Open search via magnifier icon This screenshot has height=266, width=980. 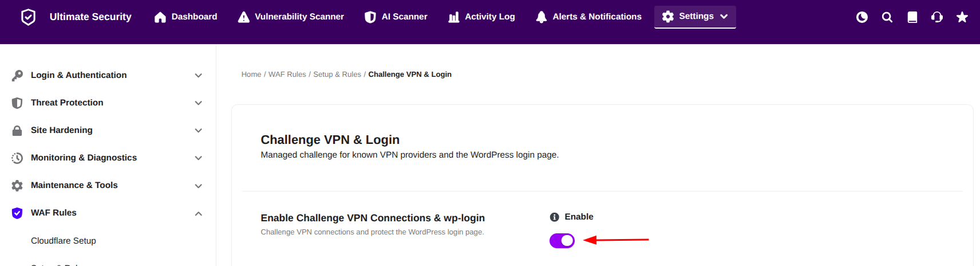[x=887, y=17]
